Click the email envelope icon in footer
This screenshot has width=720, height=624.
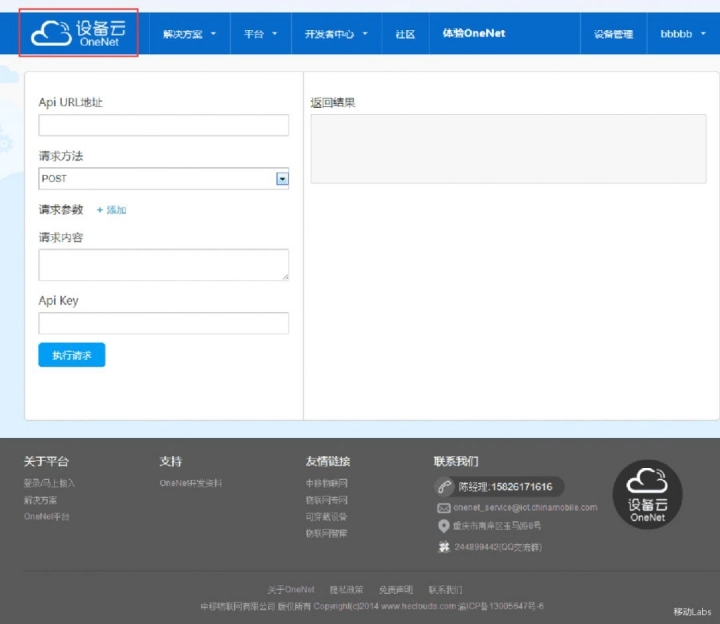tap(444, 508)
